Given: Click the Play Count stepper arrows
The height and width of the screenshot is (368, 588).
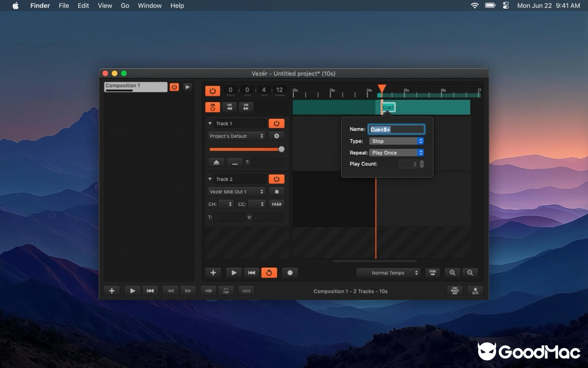Looking at the screenshot, I should point(422,164).
